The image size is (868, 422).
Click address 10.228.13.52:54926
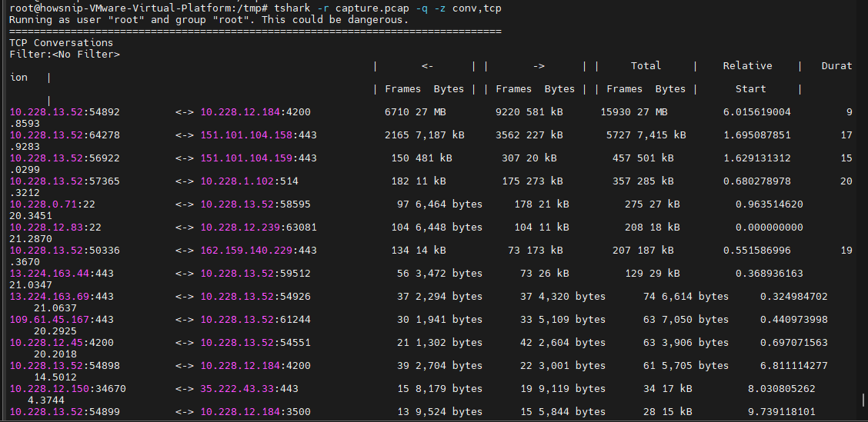pyautogui.click(x=255, y=297)
